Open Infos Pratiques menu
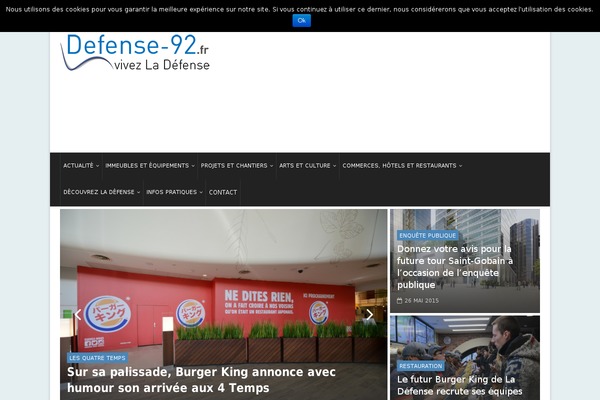The width and height of the screenshot is (600, 400). (171, 192)
